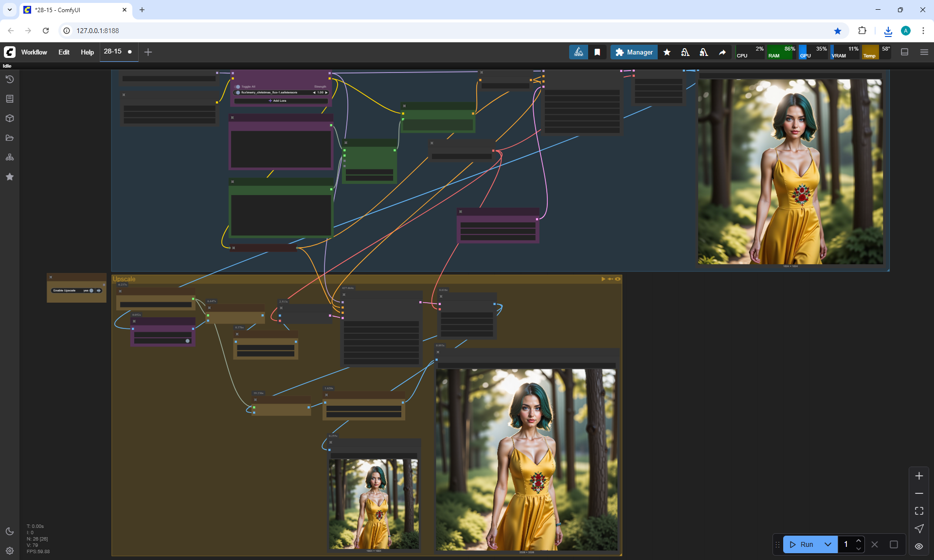Toggle link visibility with eye icon
This screenshot has height=560, width=934.
(x=919, y=546)
